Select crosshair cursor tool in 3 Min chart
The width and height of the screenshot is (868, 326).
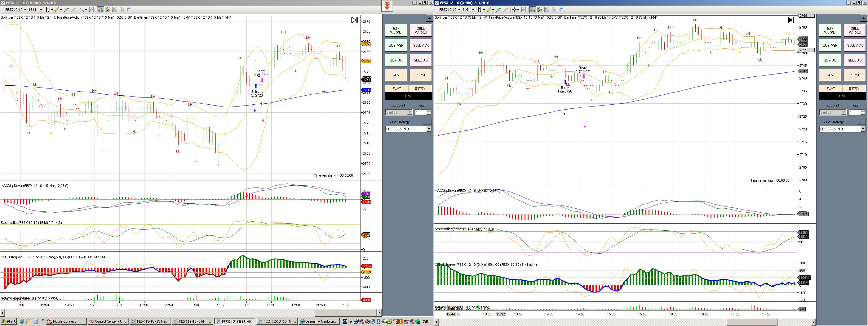pyautogui.click(x=515, y=10)
